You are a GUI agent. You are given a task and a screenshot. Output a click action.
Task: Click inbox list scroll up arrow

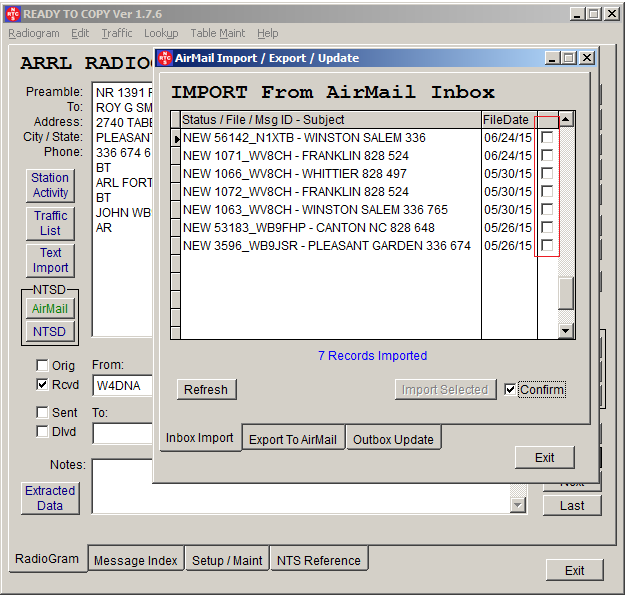(x=566, y=119)
